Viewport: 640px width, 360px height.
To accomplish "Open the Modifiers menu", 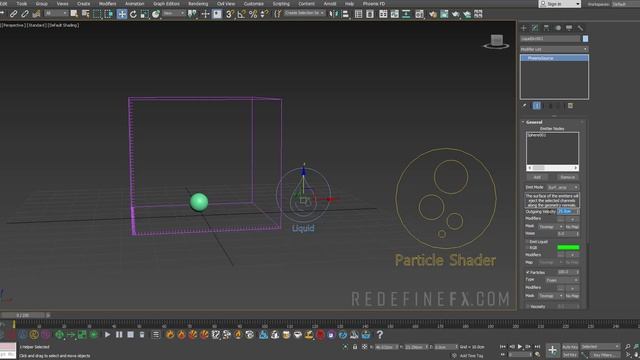I will [x=108, y=4].
